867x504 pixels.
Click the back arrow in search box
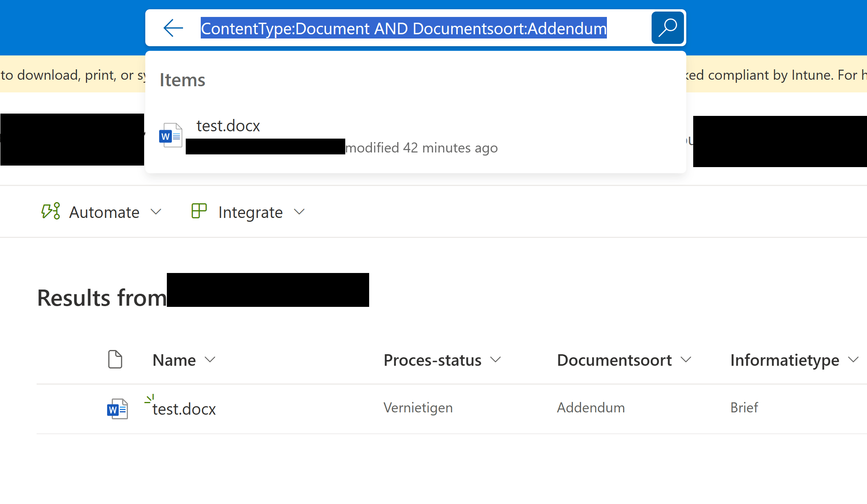coord(173,28)
